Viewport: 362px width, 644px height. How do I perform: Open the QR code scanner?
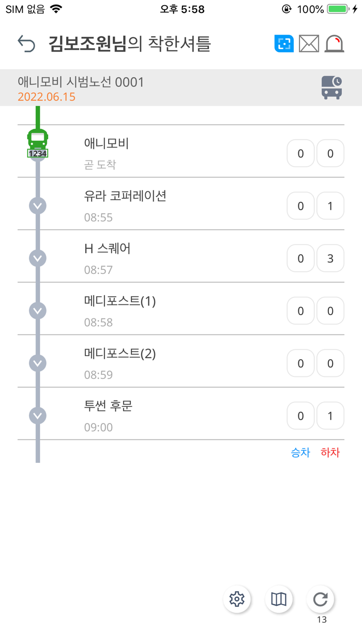(283, 44)
